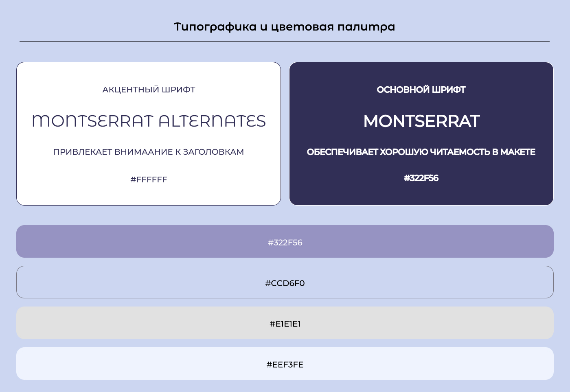Click the #322F56 hex code on dark card
This screenshot has height=392, width=570.
coord(421,178)
